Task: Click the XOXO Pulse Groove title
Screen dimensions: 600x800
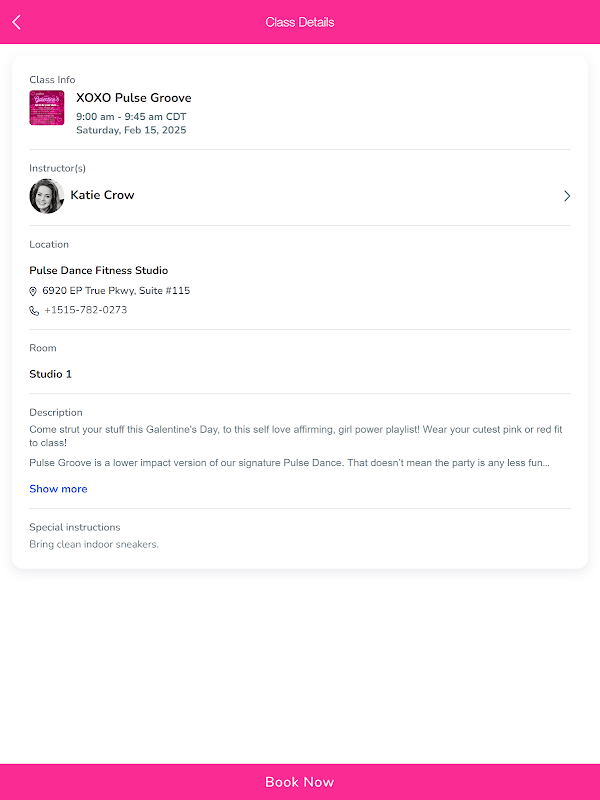Action: pyautogui.click(x=133, y=98)
